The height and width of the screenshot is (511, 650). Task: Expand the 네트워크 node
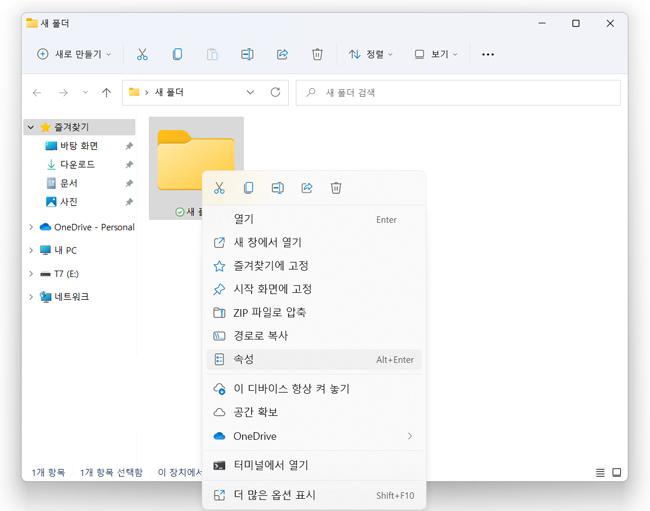[x=31, y=297]
